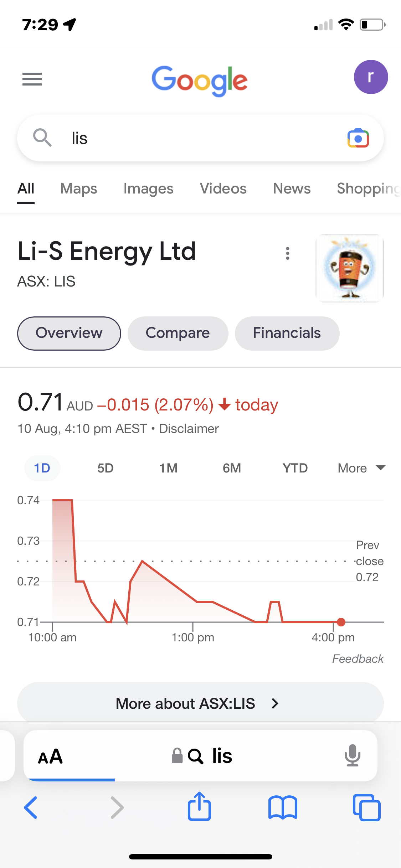Open the News search tab
This screenshot has width=401, height=868.
292,188
